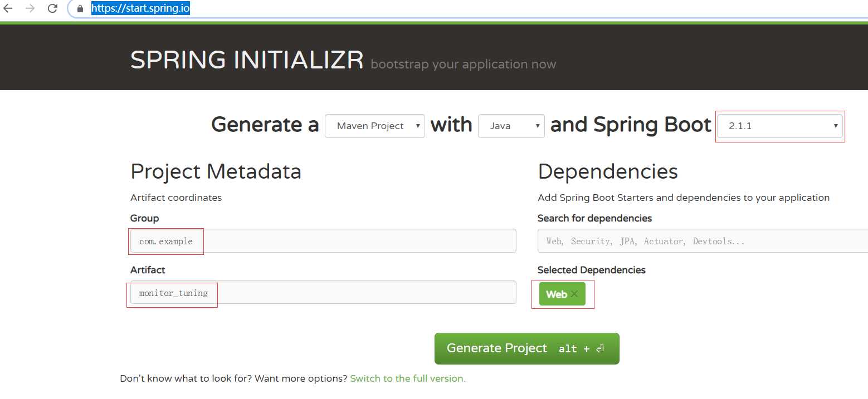Edit the Artifact field containing monitor_tuning
This screenshot has width=868, height=399.
(x=323, y=292)
